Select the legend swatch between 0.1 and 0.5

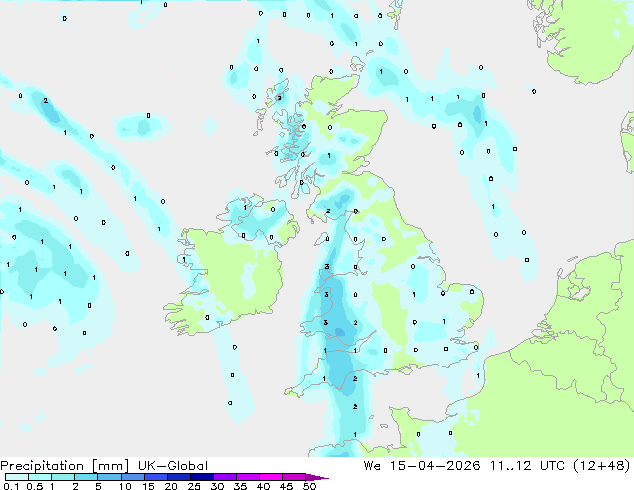17,477
